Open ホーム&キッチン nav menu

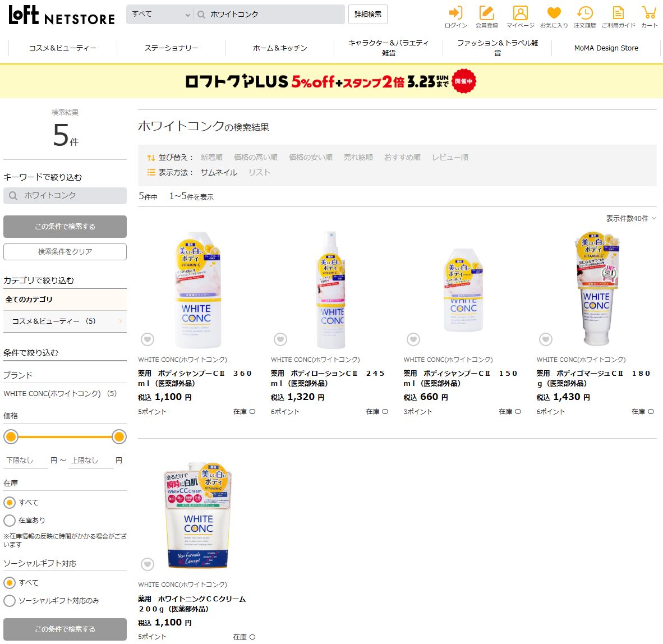click(280, 48)
